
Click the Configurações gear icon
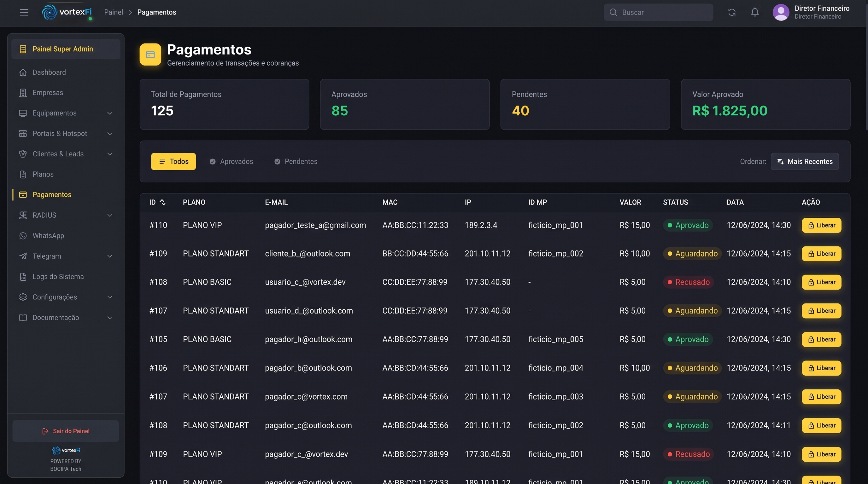click(23, 297)
